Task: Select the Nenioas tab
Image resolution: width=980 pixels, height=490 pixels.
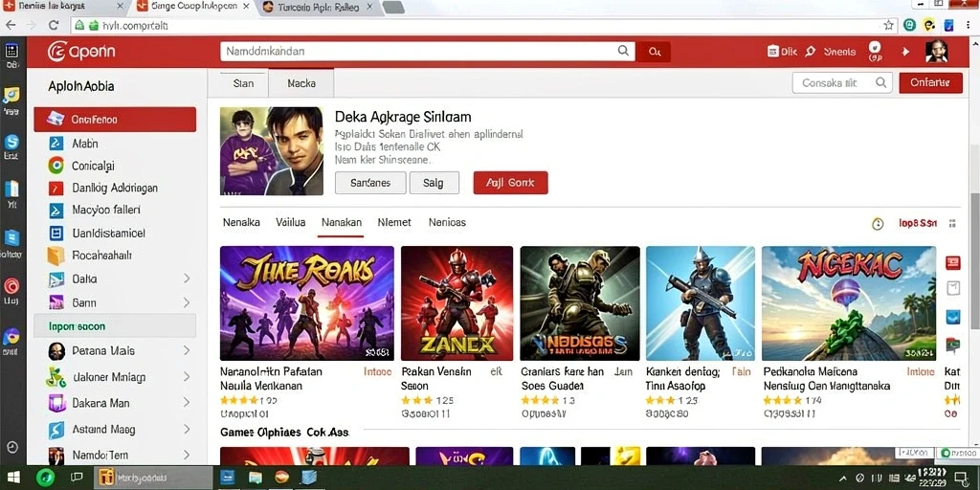Action: click(x=447, y=222)
